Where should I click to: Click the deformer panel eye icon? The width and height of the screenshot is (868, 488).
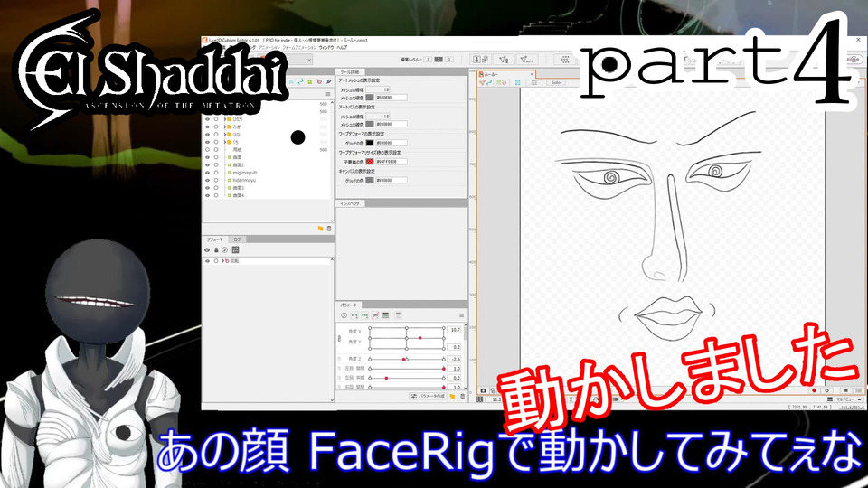pyautogui.click(x=207, y=250)
